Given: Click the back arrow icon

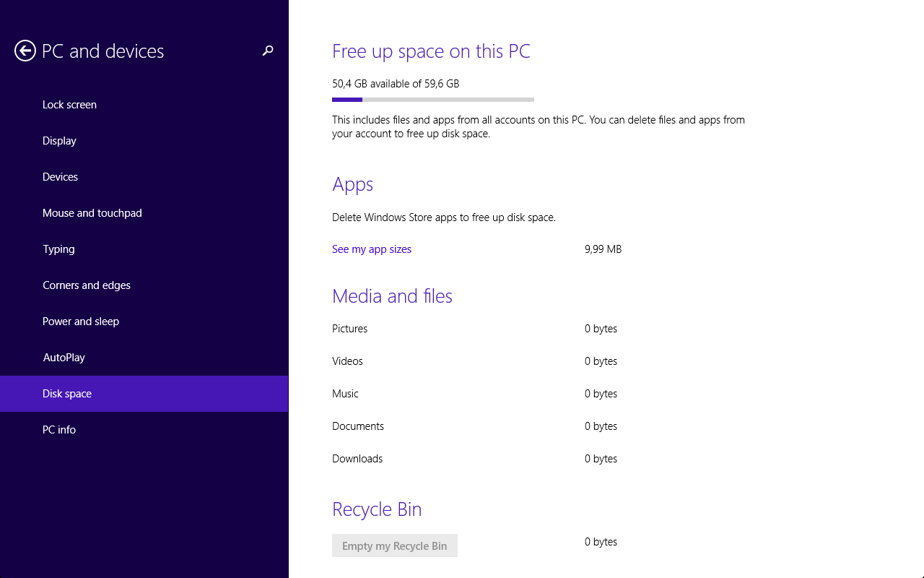Looking at the screenshot, I should pos(25,51).
